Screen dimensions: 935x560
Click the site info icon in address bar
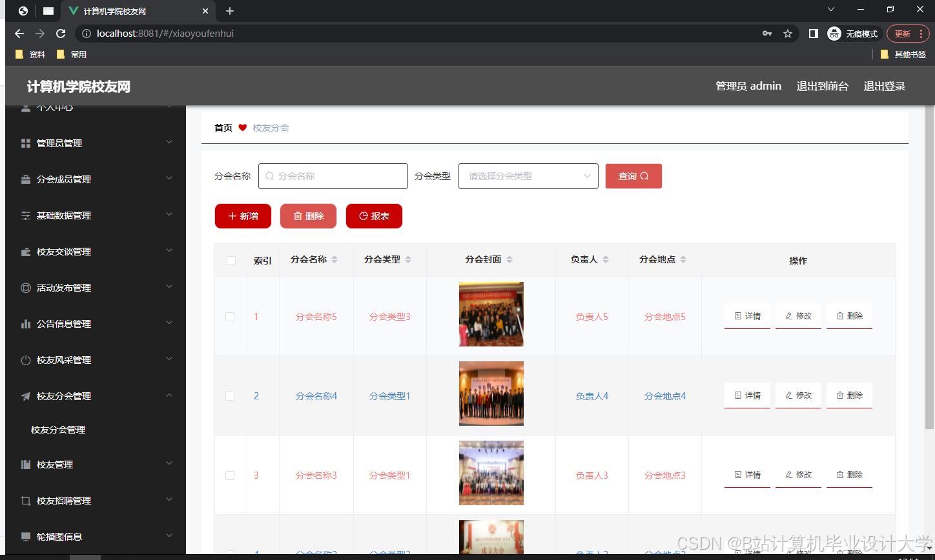[x=87, y=34]
